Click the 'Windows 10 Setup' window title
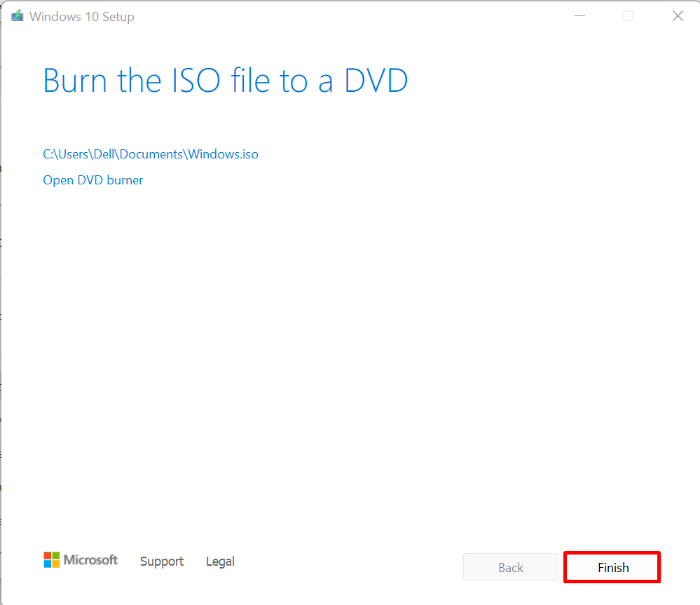The width and height of the screenshot is (700, 605). (82, 17)
